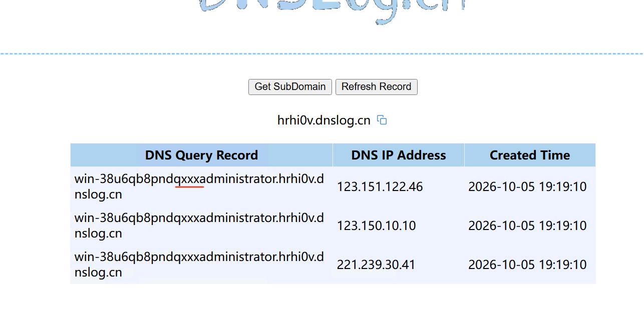Select the IP address 123.151.122.46

tap(380, 186)
